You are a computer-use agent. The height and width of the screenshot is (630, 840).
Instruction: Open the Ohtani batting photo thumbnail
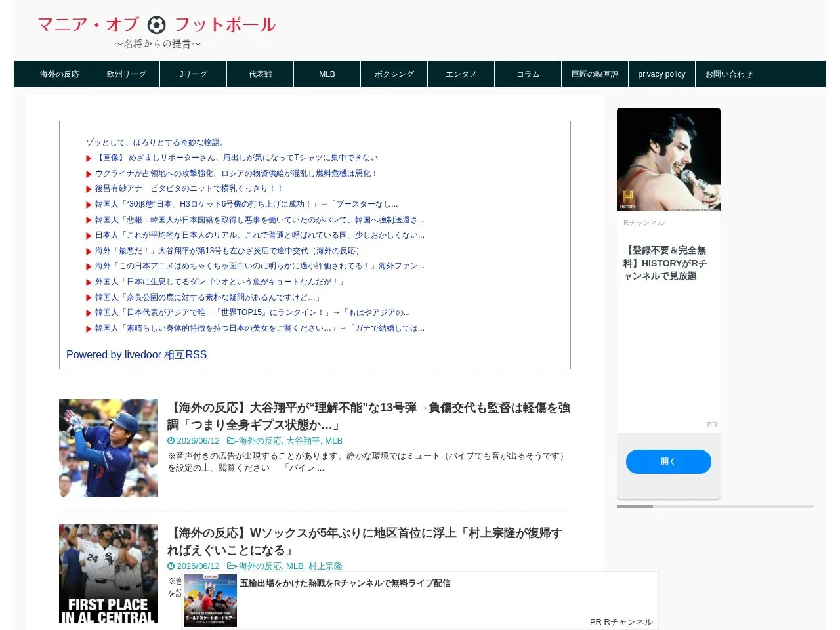click(108, 448)
